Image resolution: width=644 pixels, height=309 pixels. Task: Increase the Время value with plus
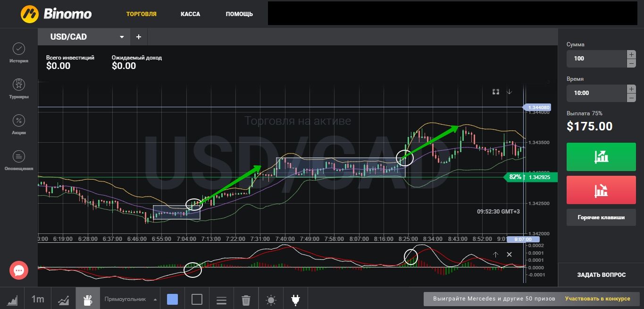631,89
